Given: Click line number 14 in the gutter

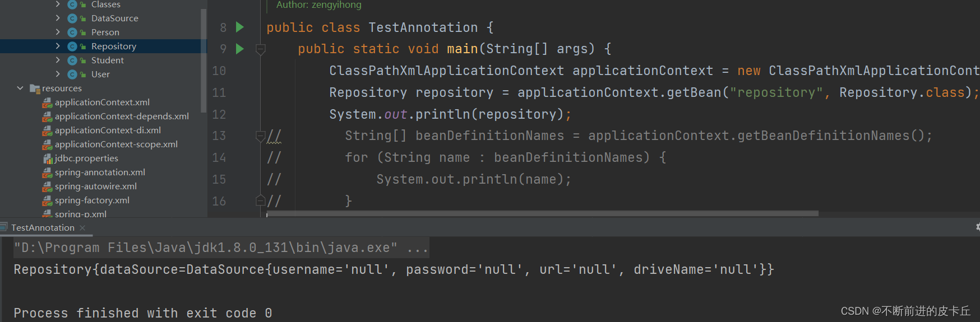Looking at the screenshot, I should click(x=219, y=157).
